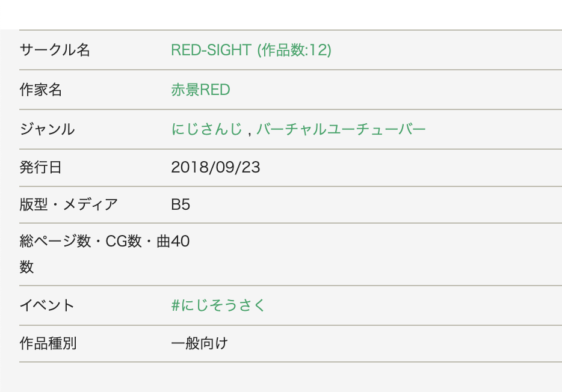
Task: Click the 発行日 row label
Action: click(x=40, y=167)
